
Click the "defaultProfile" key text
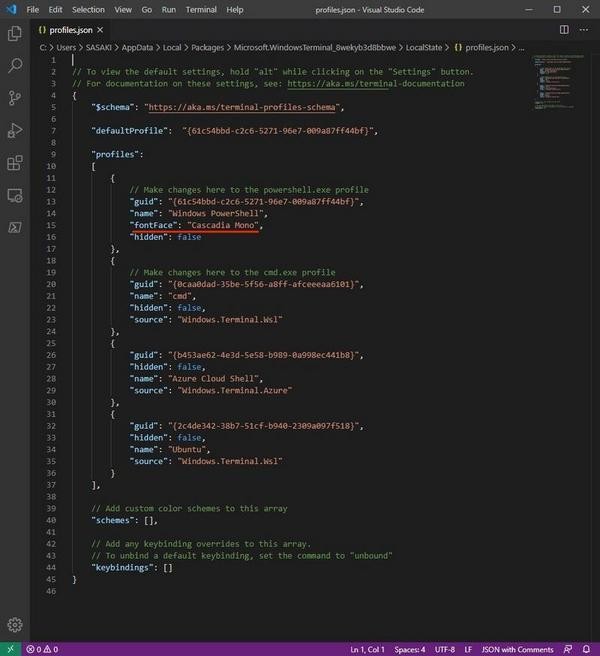(x=129, y=131)
